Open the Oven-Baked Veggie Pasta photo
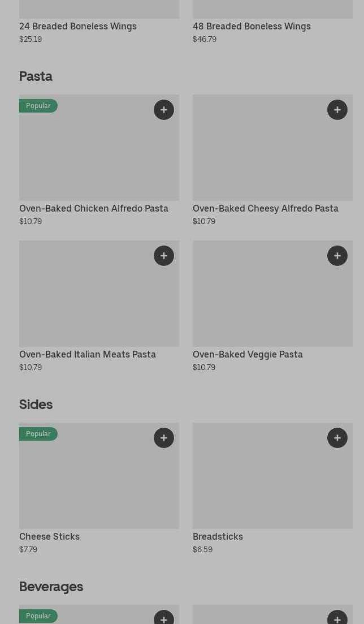 272,299
